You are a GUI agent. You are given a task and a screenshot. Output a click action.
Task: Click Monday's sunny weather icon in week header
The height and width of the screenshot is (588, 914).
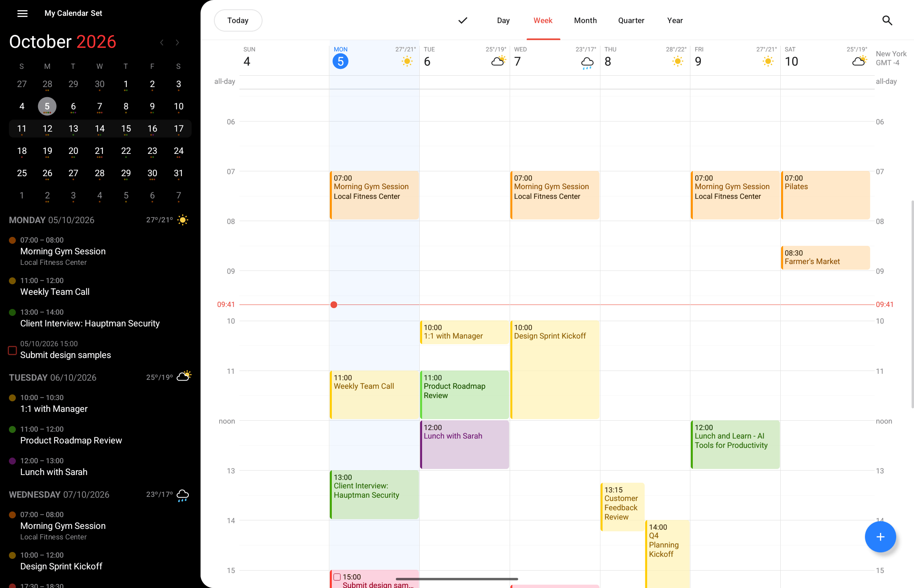tap(407, 62)
